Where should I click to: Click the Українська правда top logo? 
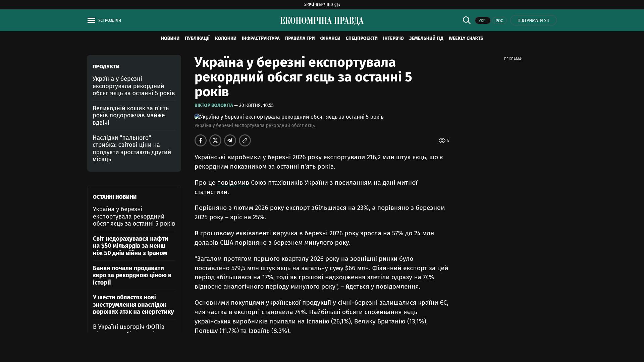point(322,5)
